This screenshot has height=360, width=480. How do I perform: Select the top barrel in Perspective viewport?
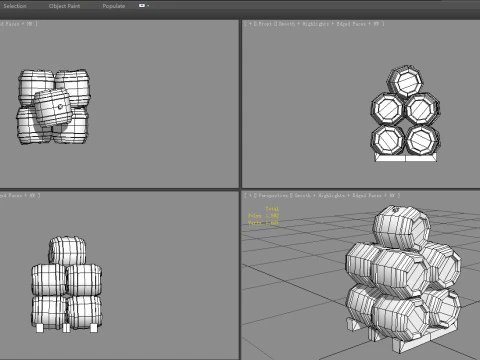(401, 228)
